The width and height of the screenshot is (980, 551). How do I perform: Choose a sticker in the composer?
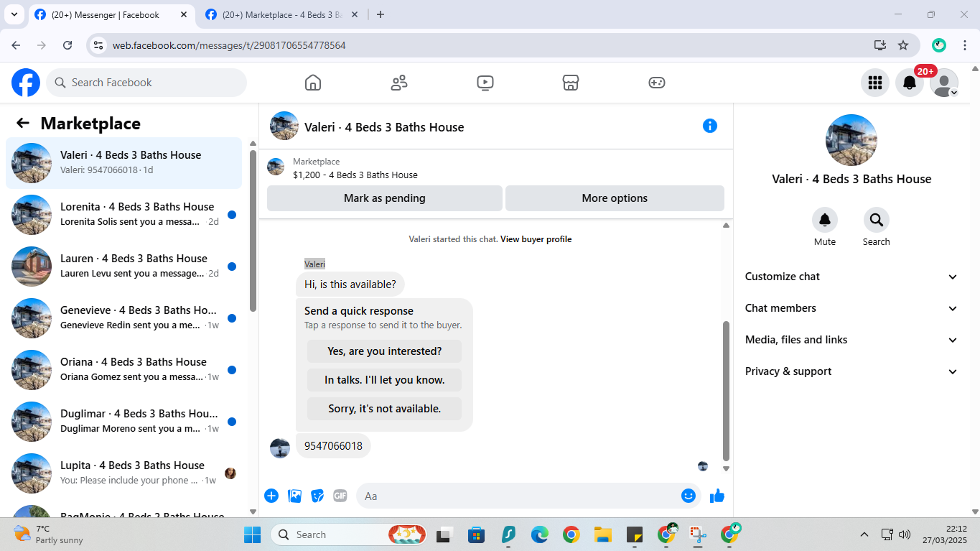(x=317, y=496)
